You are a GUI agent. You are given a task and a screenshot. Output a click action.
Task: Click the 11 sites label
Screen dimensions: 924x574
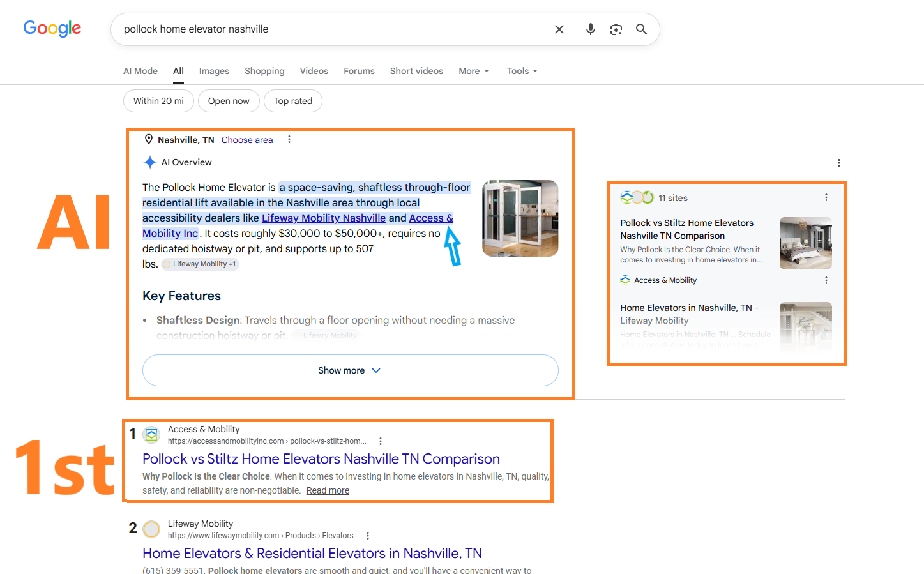tap(673, 198)
